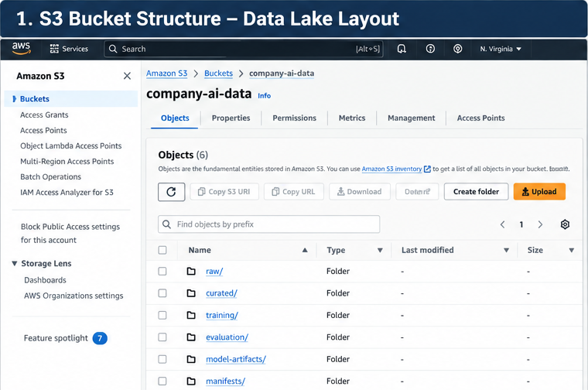Sort by Name column arrow
Viewport: 588px width, 390px height.
305,250
